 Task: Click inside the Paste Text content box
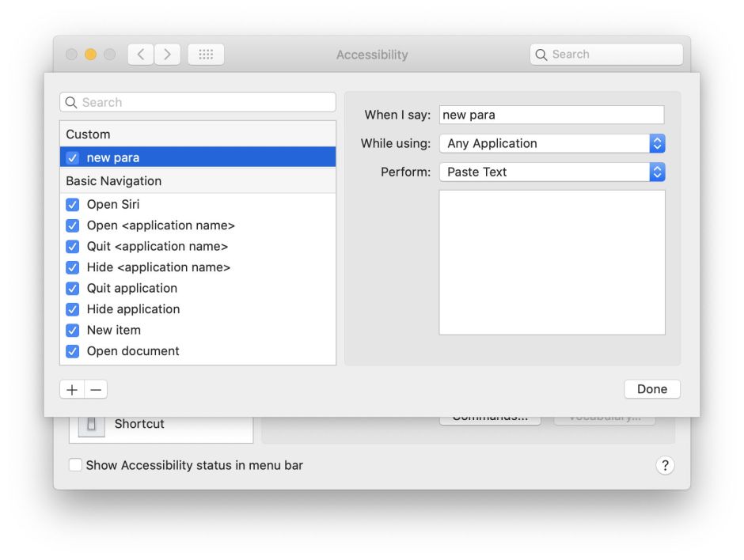click(x=552, y=262)
